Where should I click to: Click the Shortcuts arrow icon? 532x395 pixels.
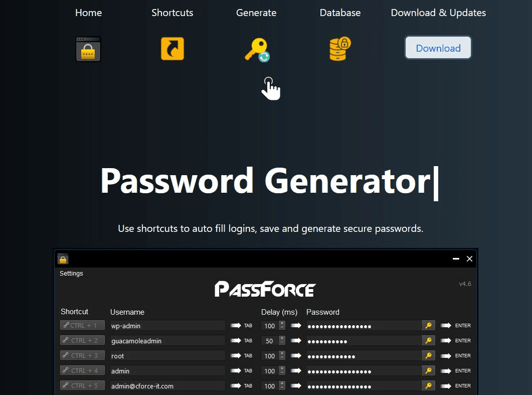pos(172,49)
